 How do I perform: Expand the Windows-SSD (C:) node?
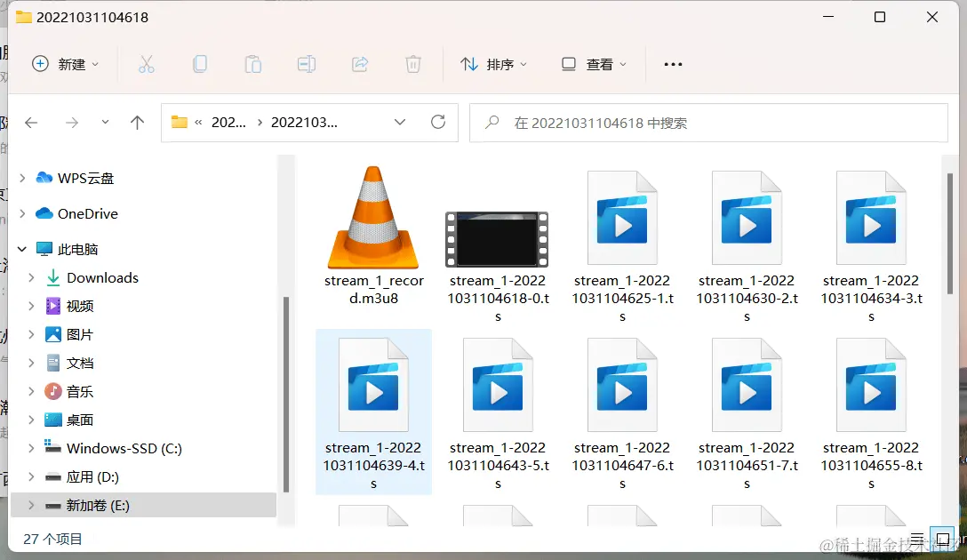31,448
